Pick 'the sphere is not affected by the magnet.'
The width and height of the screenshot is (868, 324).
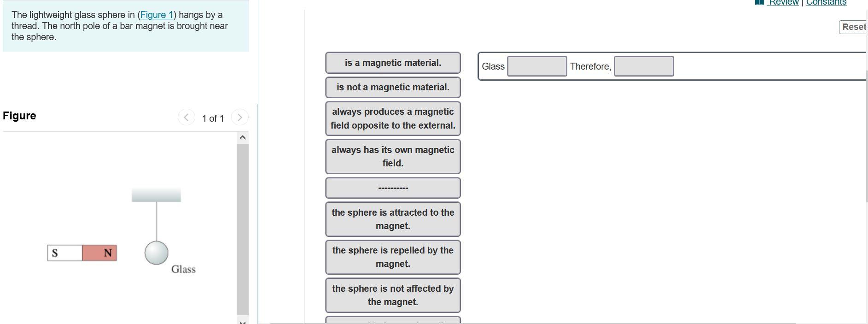(x=392, y=295)
